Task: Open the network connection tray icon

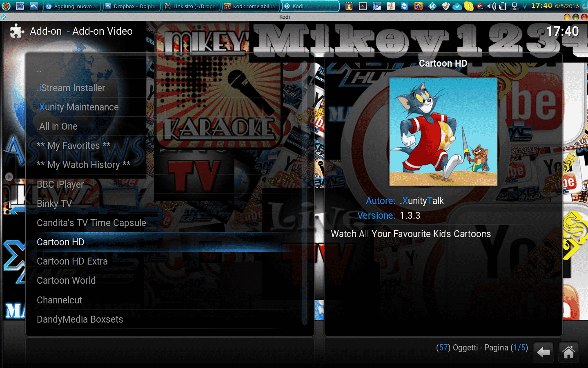Action: click(514, 6)
